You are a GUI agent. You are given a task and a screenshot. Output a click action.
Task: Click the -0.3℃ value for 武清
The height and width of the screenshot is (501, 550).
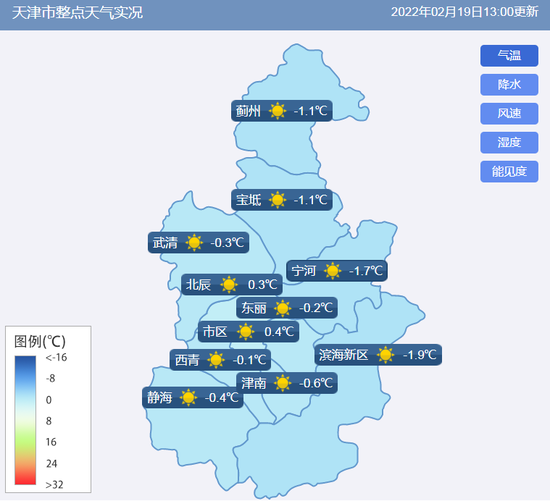tap(227, 243)
